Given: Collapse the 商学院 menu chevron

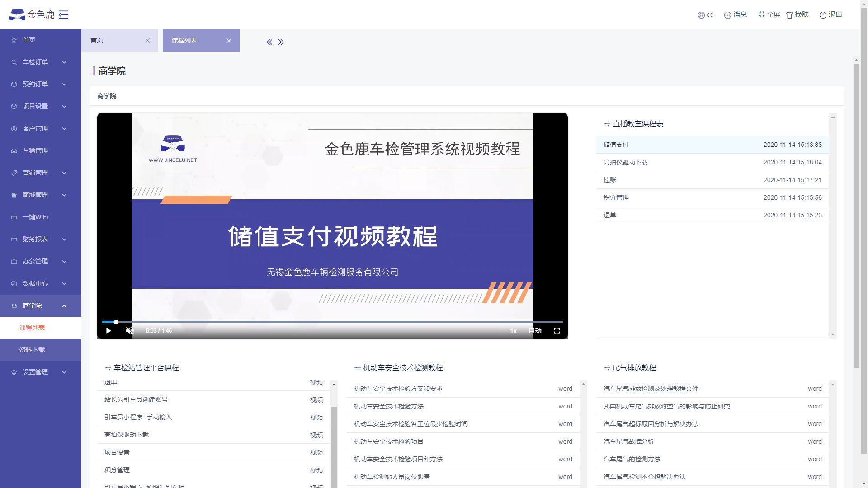Looking at the screenshot, I should (x=64, y=306).
